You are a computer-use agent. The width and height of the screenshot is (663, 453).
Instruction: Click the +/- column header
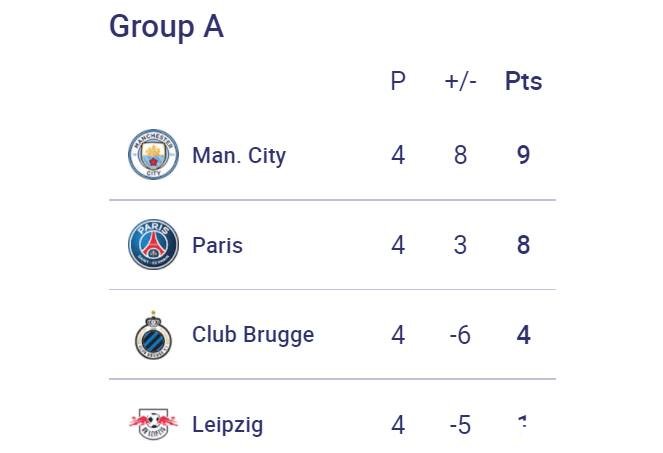(x=460, y=81)
